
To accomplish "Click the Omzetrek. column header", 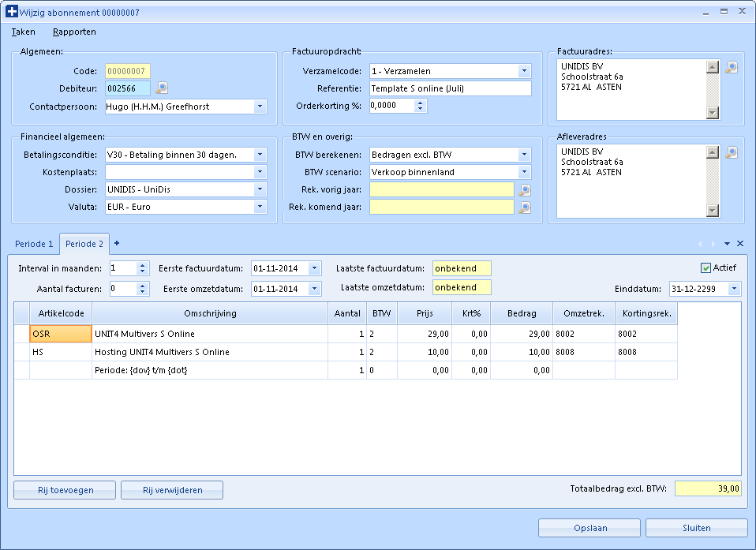I will [x=584, y=313].
